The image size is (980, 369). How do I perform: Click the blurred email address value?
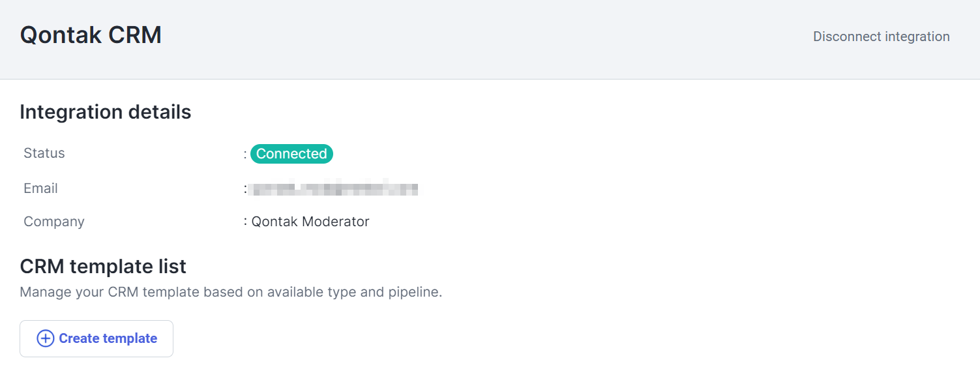[x=334, y=189]
